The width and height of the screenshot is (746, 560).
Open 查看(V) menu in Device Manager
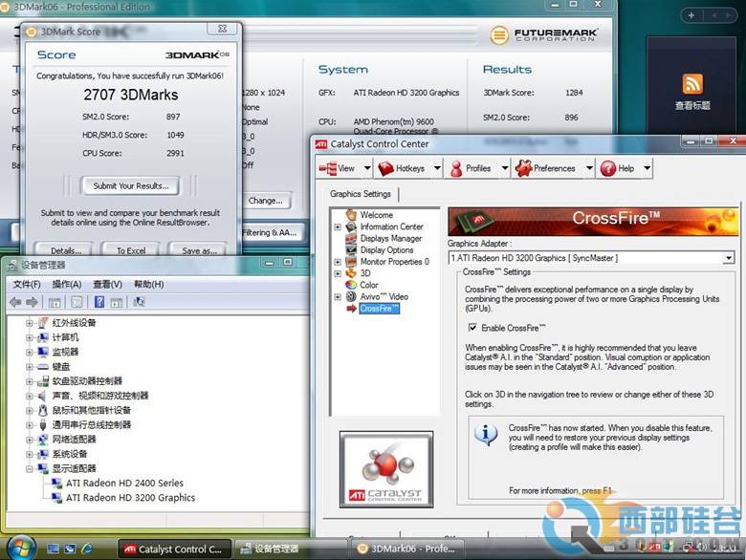point(107,284)
